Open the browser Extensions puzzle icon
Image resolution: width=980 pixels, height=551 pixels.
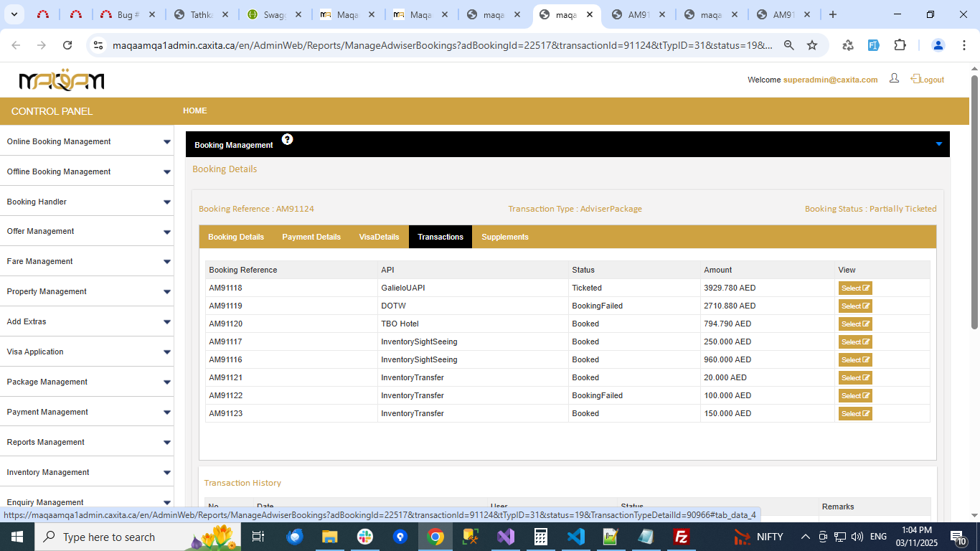pyautogui.click(x=900, y=45)
